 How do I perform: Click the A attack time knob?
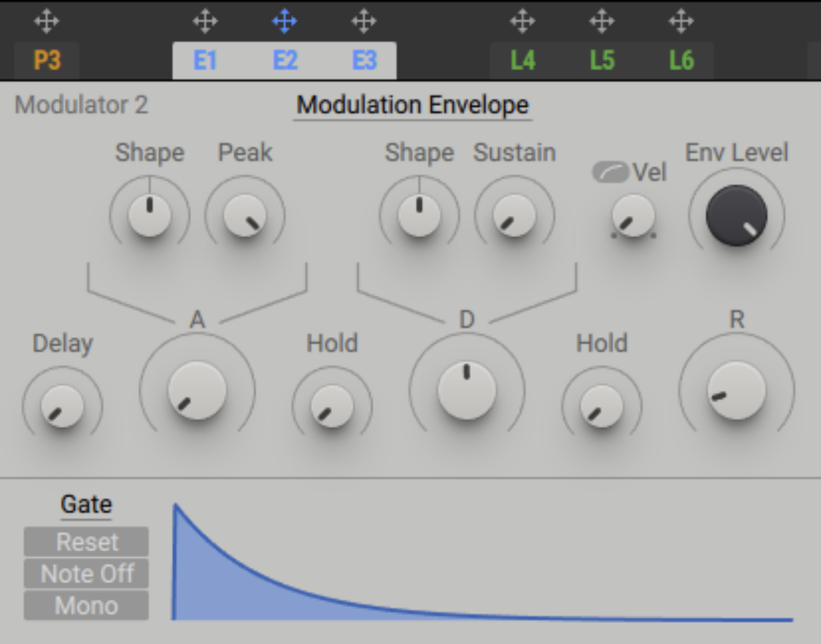point(197,391)
